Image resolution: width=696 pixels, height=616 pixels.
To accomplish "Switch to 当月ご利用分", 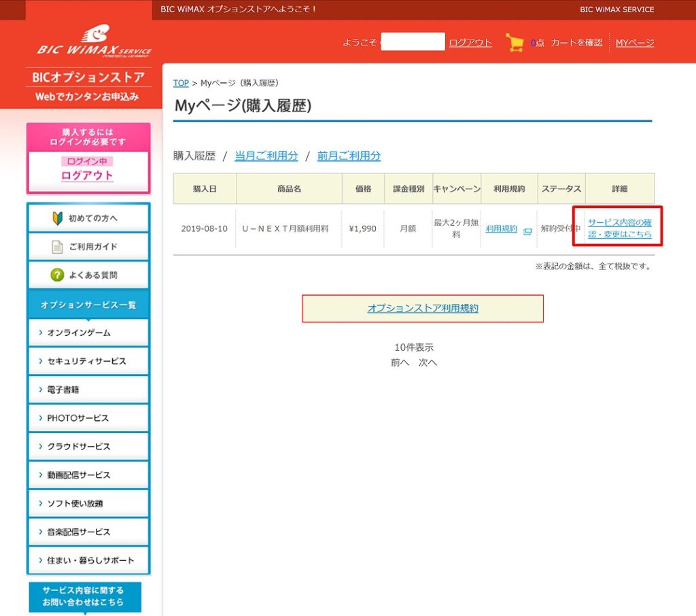I will 266,156.
